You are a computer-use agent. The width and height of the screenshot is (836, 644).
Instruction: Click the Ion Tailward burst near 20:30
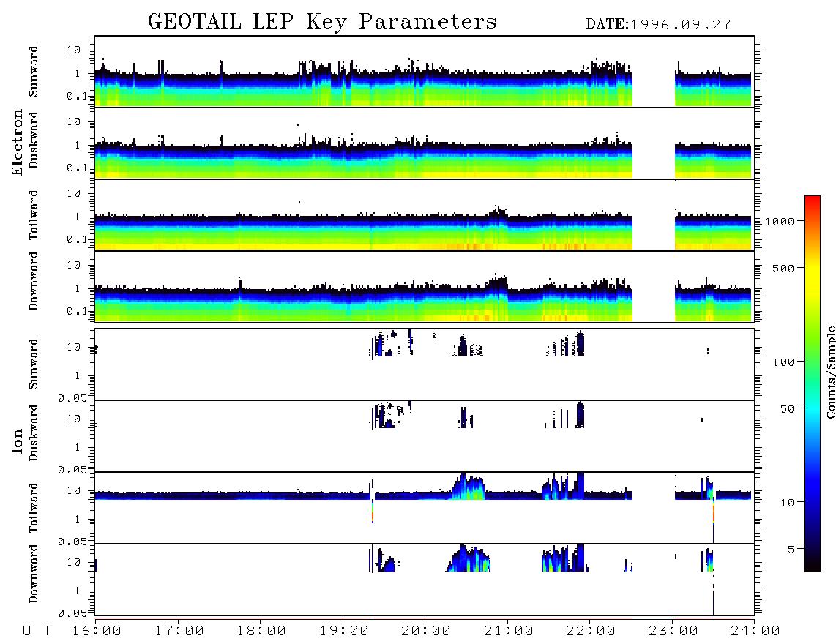[469, 486]
